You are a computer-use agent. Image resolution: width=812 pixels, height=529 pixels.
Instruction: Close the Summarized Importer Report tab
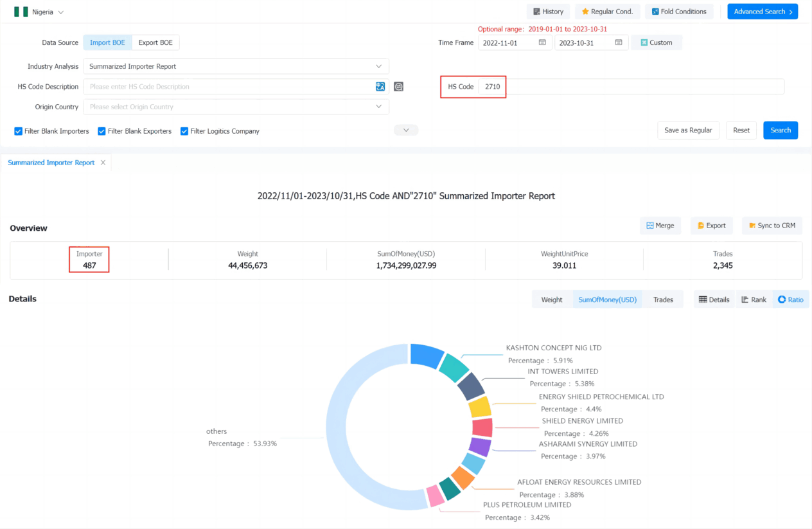(x=103, y=163)
